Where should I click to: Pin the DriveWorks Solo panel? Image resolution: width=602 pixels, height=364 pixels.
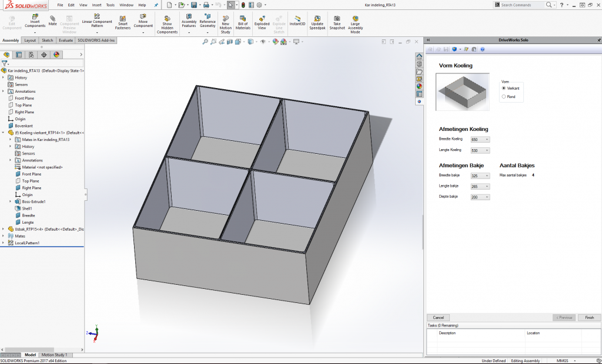coord(598,40)
